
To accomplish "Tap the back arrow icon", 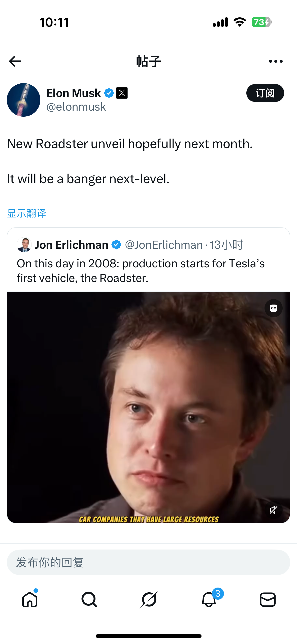I will [x=15, y=61].
